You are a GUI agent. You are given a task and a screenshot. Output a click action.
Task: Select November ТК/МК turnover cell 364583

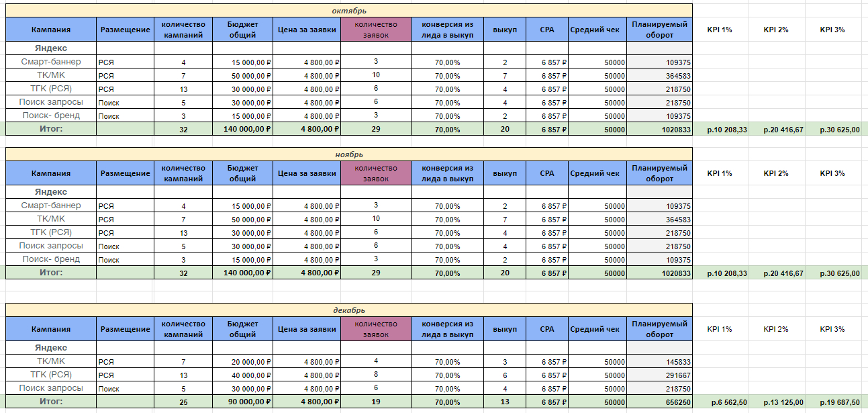(x=660, y=219)
